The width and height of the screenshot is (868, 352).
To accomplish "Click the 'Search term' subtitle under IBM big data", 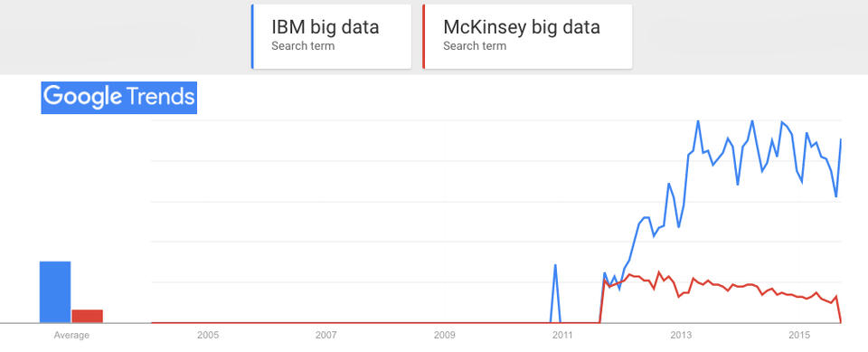I will pyautogui.click(x=303, y=46).
